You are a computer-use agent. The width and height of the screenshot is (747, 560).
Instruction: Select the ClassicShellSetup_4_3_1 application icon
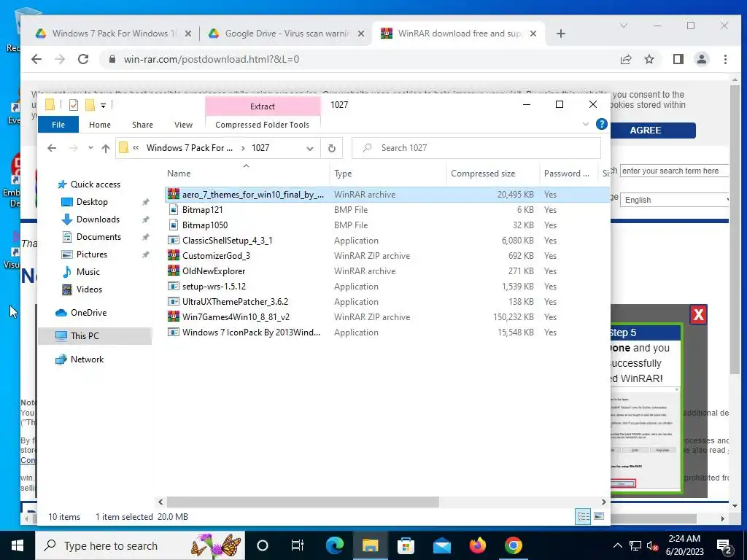point(174,241)
